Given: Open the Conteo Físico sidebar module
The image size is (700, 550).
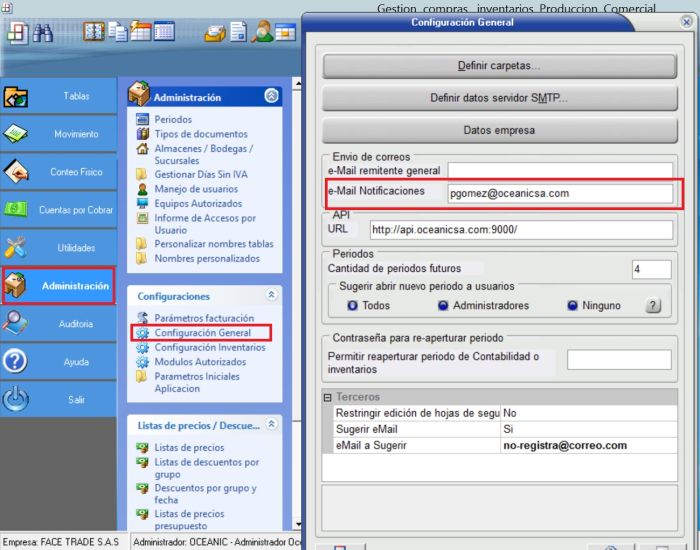Looking at the screenshot, I should [58, 172].
